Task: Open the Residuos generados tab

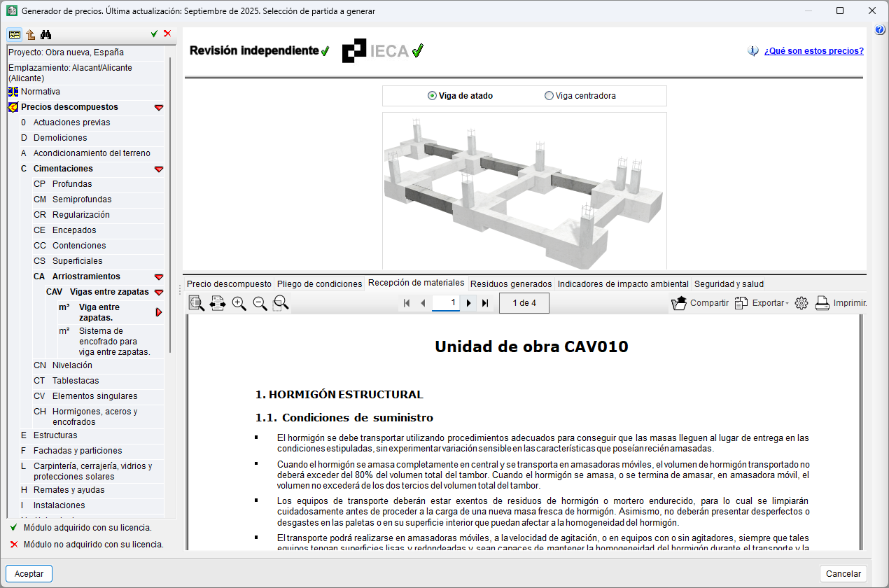Action: pos(510,284)
